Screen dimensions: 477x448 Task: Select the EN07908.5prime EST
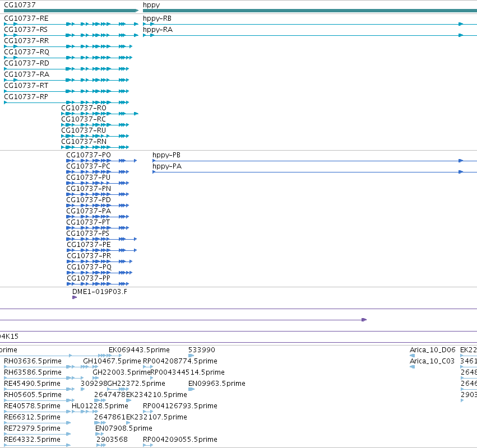click(x=123, y=428)
